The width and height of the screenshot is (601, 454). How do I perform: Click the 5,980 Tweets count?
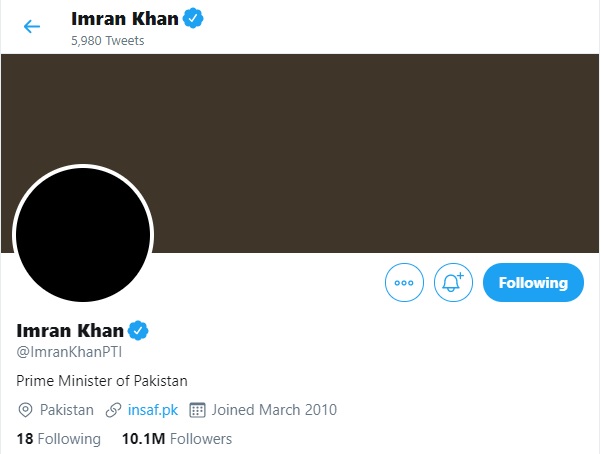coord(107,41)
